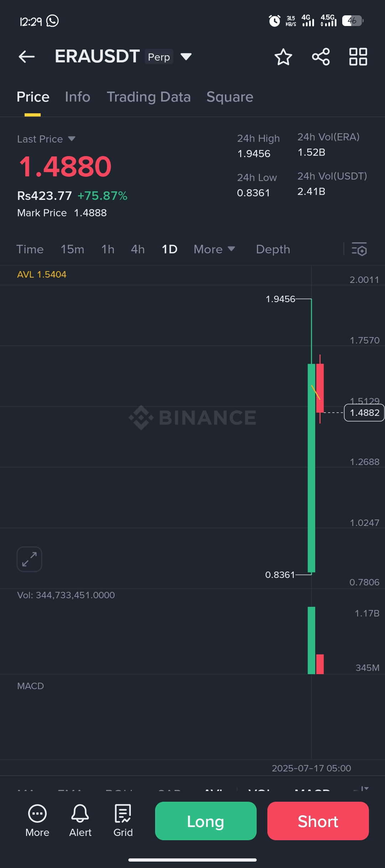
Task: Select the 15m chart interval
Action: [x=72, y=249]
